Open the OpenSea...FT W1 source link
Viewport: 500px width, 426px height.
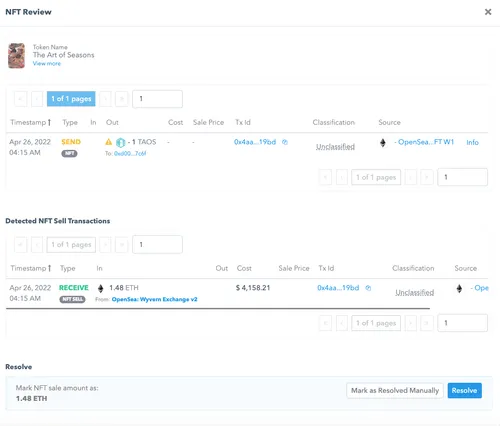[x=426, y=142]
